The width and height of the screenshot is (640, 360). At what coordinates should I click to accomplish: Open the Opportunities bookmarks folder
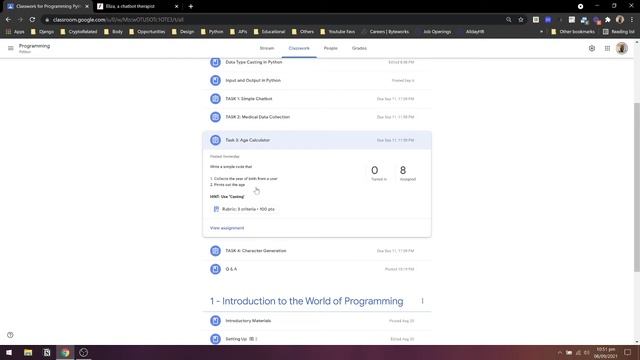pyautogui.click(x=147, y=31)
